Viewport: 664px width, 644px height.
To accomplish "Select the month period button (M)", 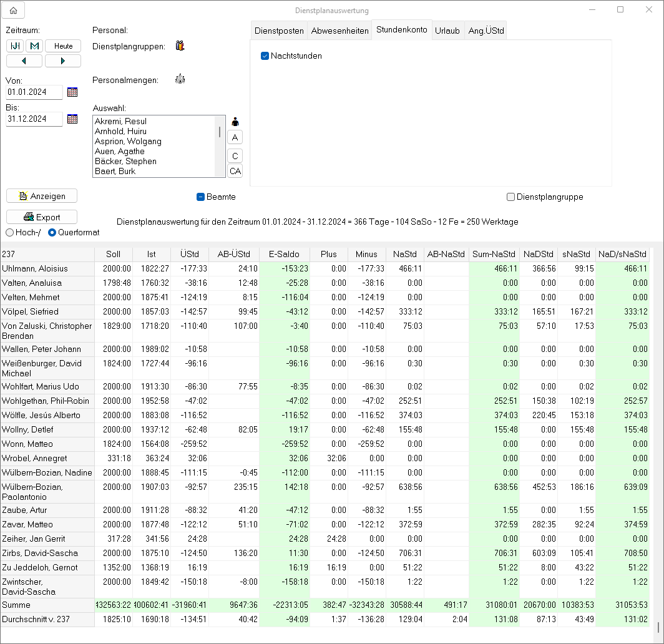I will [x=34, y=46].
